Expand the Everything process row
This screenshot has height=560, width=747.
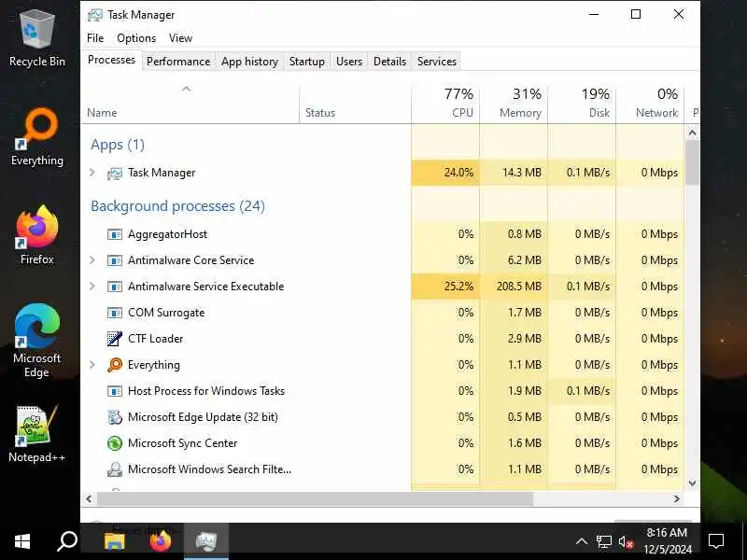92,365
